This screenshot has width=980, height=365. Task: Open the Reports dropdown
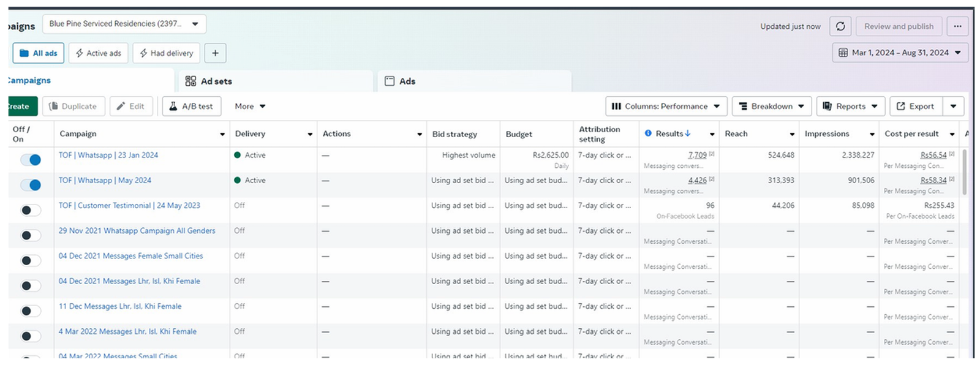point(851,106)
